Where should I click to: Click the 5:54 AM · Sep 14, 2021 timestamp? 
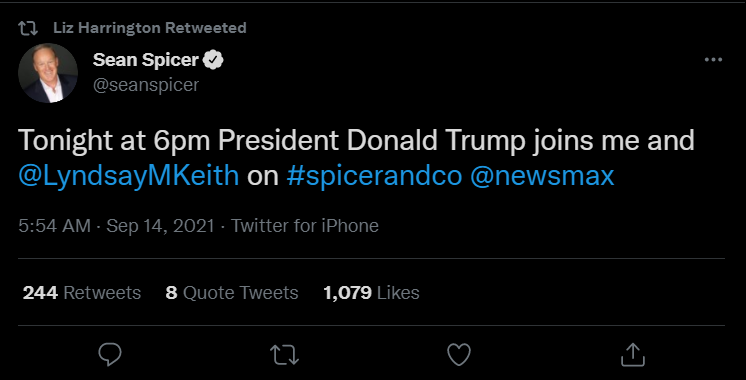point(117,225)
